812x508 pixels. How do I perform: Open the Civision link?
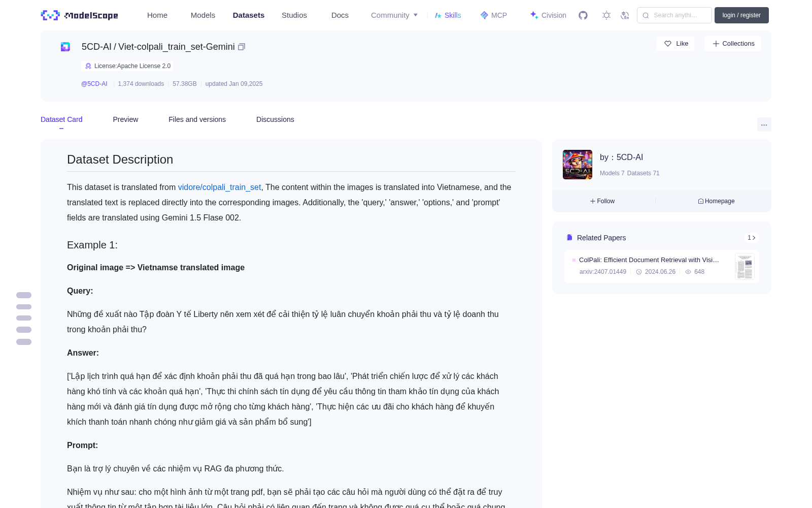pos(548,15)
